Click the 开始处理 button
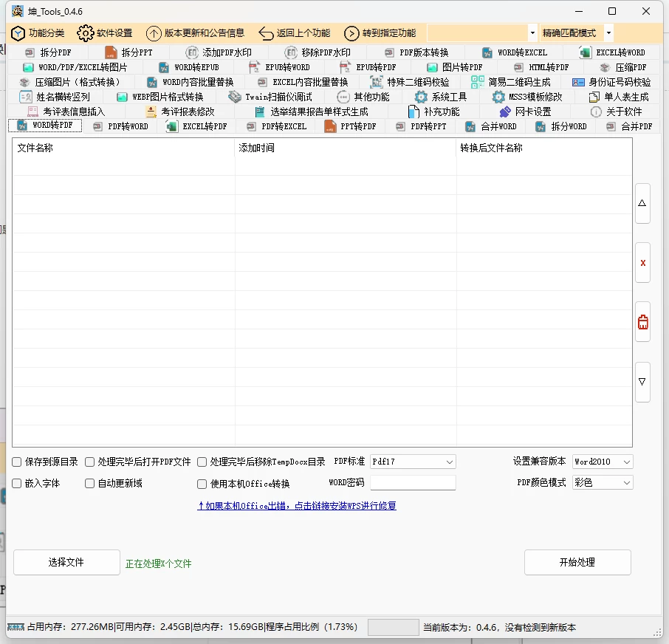 [577, 562]
